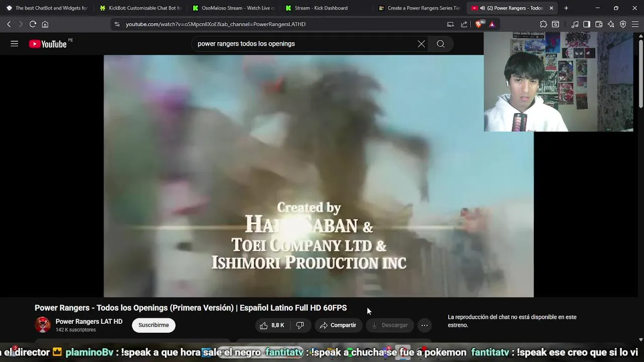Reload the current page

tap(33, 24)
